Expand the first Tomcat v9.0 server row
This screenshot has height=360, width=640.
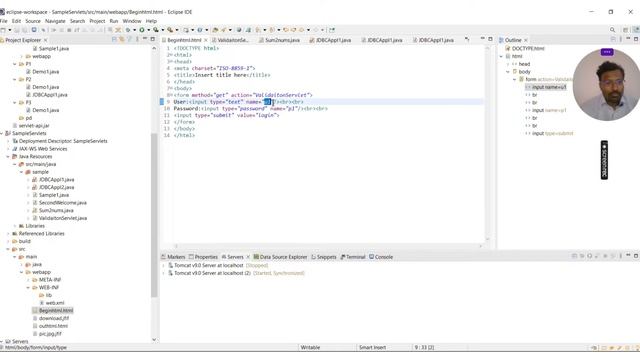(x=164, y=265)
